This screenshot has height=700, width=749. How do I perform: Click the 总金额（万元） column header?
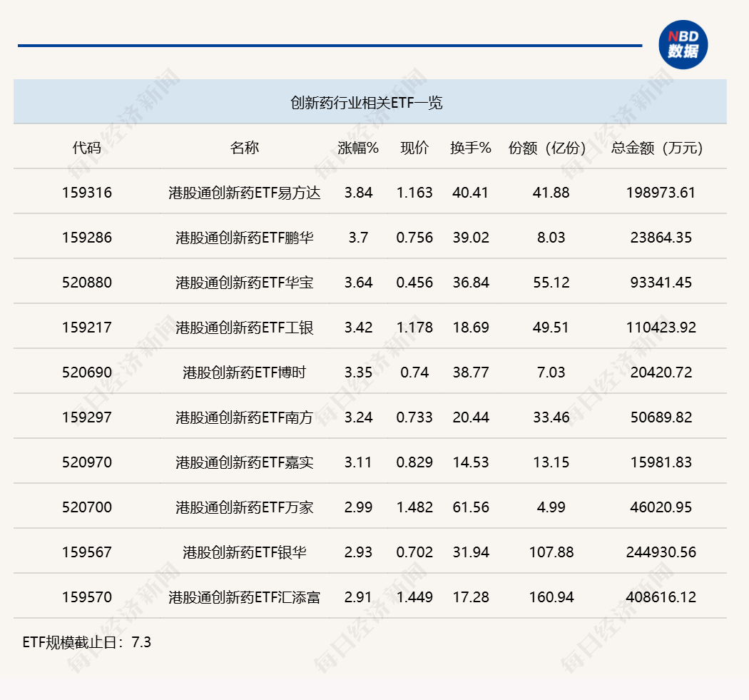[657, 148]
